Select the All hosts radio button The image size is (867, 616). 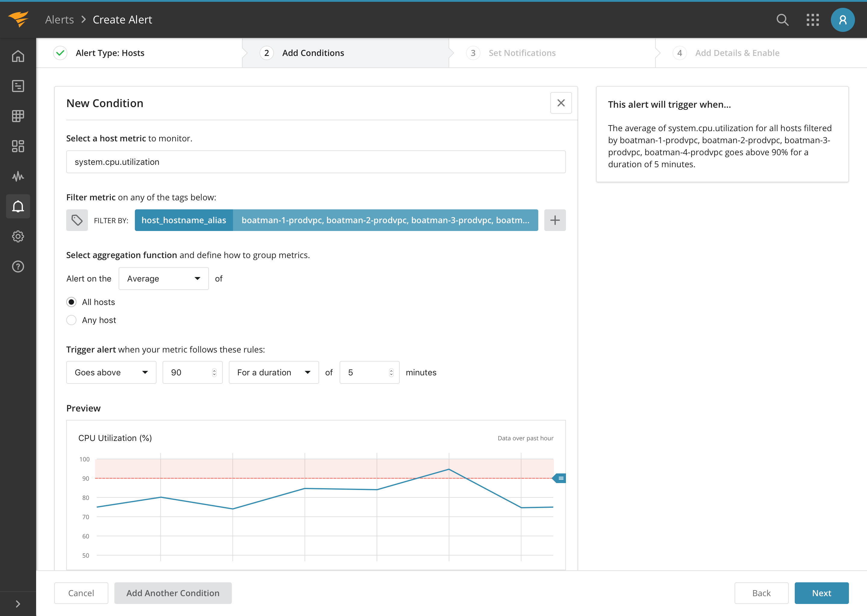pyautogui.click(x=71, y=302)
